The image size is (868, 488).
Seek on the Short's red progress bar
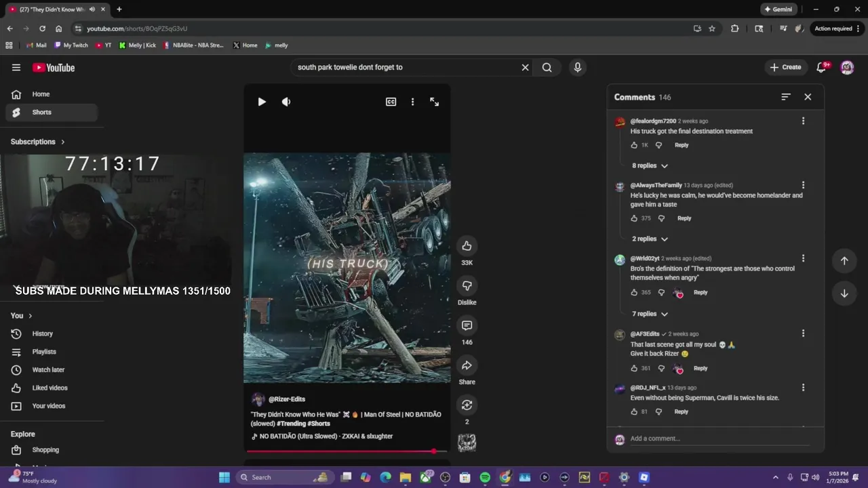pos(347,451)
